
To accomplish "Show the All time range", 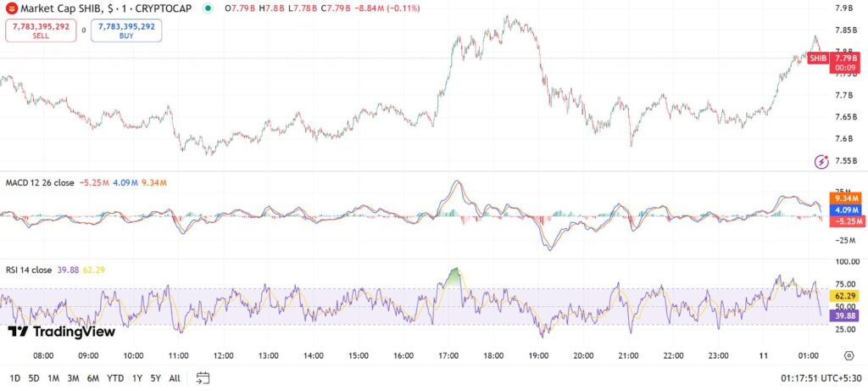I will (175, 378).
